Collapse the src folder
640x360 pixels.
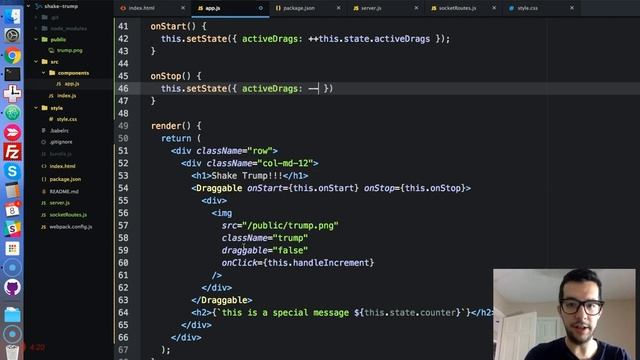(x=36, y=62)
